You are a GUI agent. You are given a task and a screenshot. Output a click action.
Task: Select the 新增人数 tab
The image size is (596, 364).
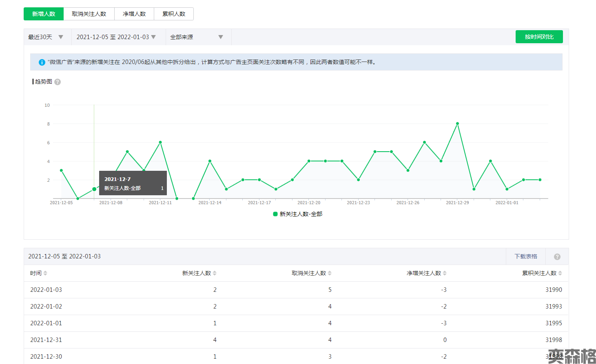(44, 14)
